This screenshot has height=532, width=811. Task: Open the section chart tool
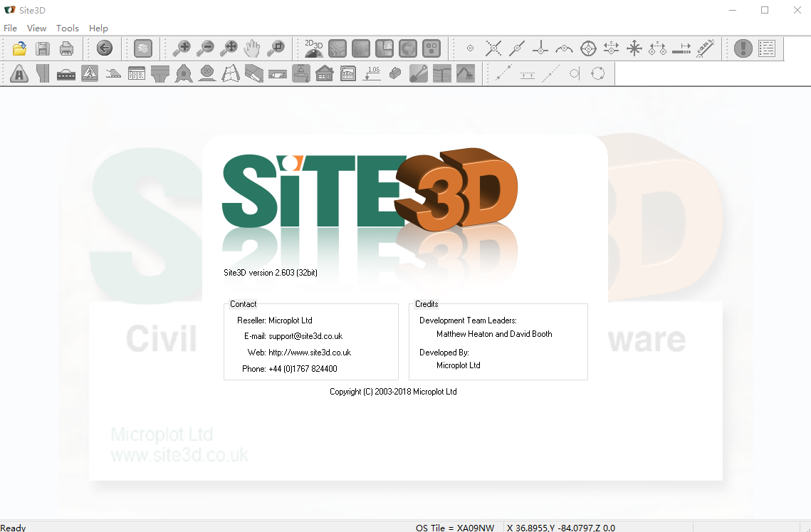[x=348, y=74]
